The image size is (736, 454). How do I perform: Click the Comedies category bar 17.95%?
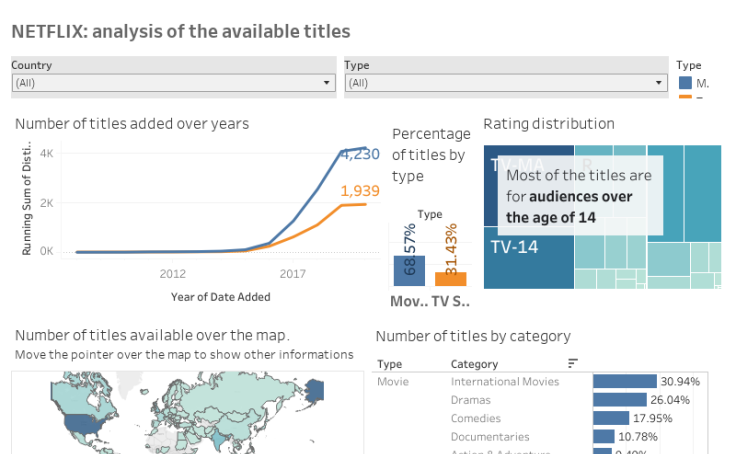tap(611, 418)
